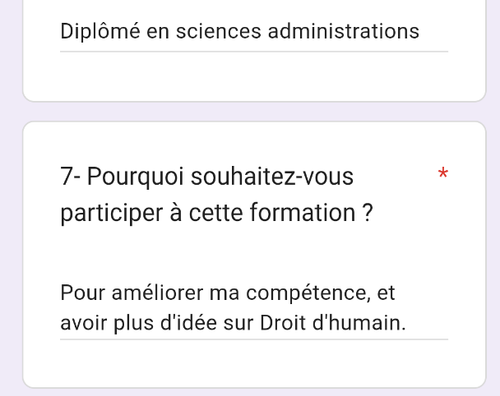Click the word 'souhaitez-vous' in the question
Viewport: 500px width, 396px height.
[272, 176]
